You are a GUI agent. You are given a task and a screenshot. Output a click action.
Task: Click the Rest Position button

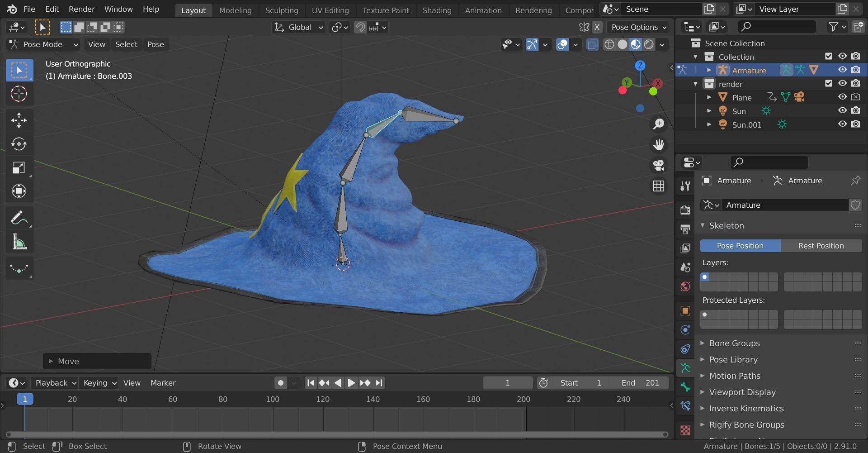821,246
